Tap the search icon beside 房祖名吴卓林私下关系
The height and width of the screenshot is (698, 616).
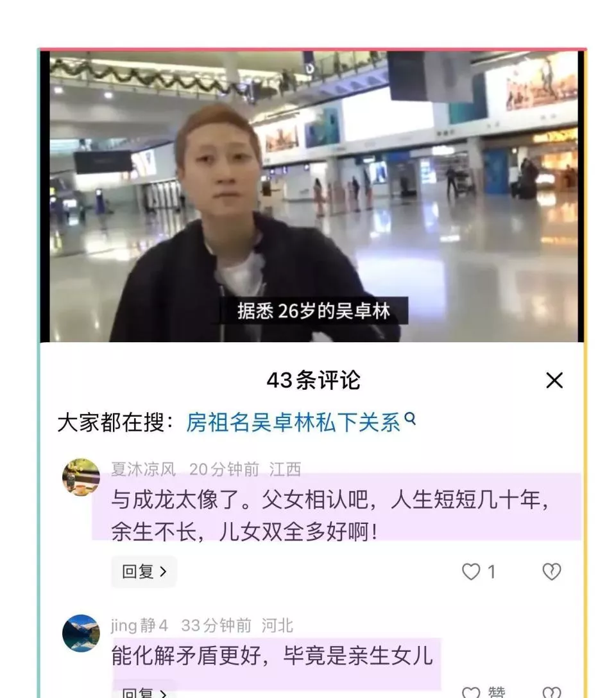pyautogui.click(x=410, y=419)
